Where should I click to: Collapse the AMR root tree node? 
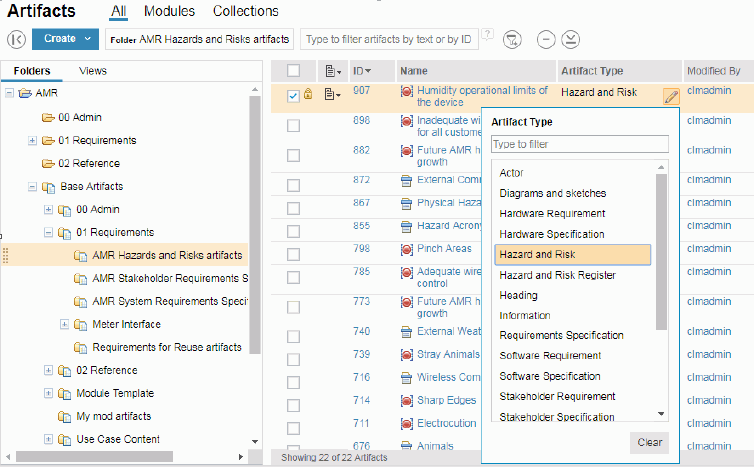(9, 93)
